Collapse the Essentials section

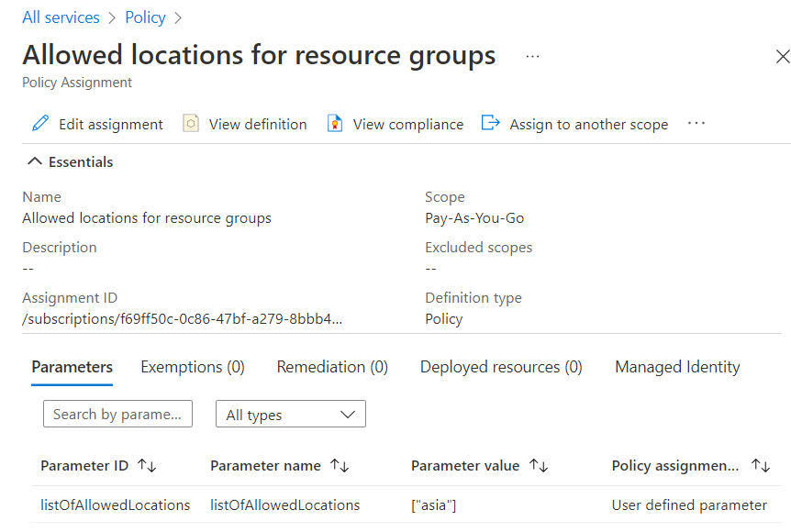click(x=35, y=162)
